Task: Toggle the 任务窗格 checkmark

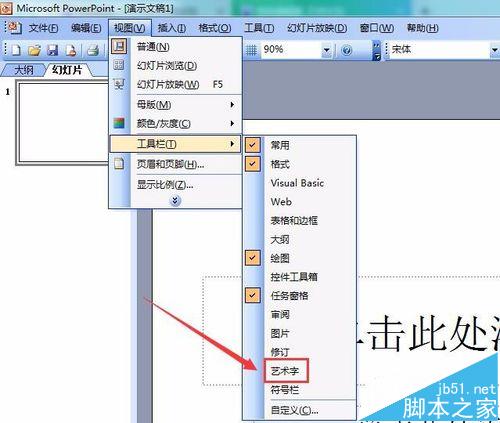Action: [x=252, y=295]
